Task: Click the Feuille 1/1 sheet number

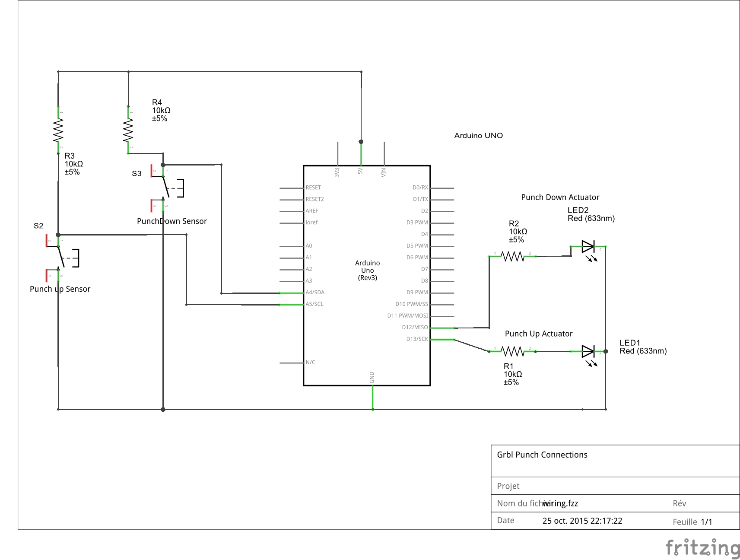Action: [692, 522]
